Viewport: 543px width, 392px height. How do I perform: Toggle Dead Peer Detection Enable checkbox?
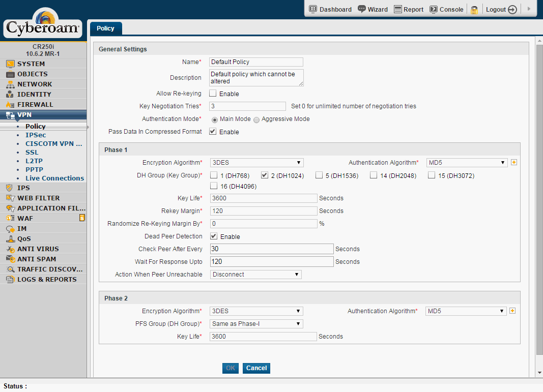(214, 236)
